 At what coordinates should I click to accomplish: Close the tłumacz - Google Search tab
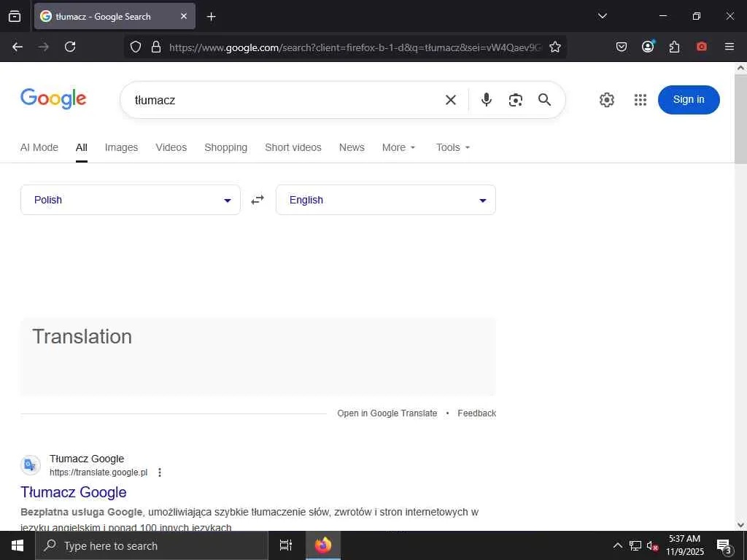point(184,16)
